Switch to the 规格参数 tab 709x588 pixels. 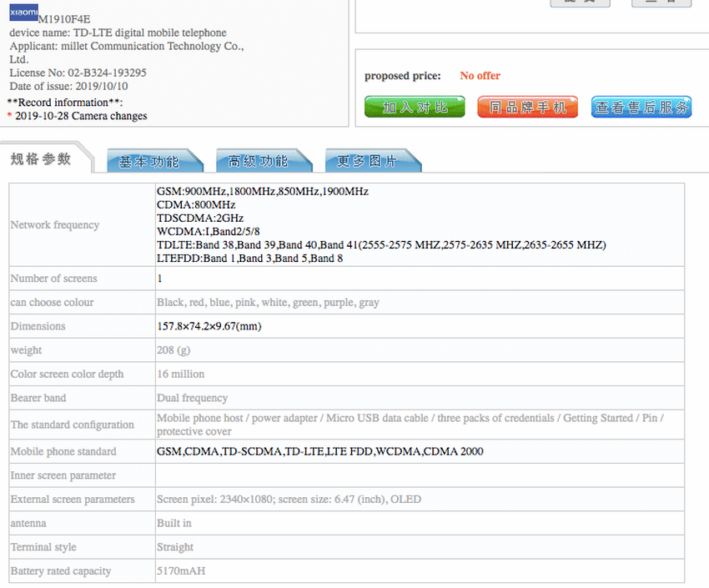tap(42, 159)
